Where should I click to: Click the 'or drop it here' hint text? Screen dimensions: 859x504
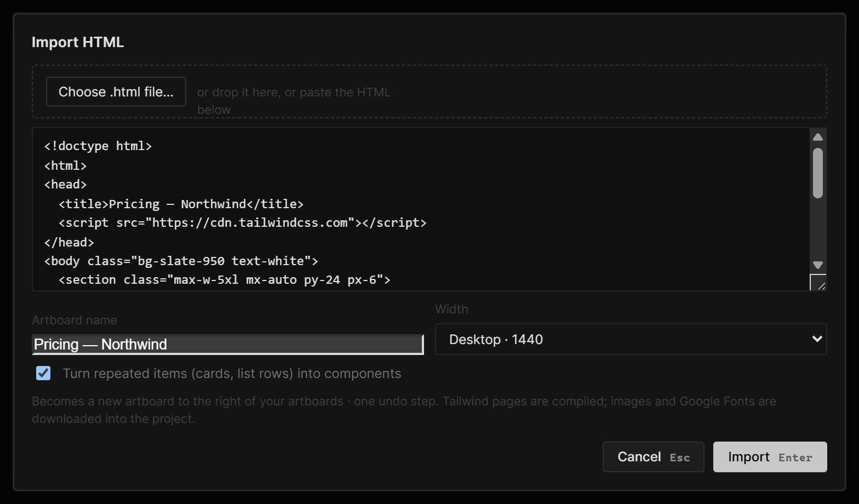pos(294,101)
